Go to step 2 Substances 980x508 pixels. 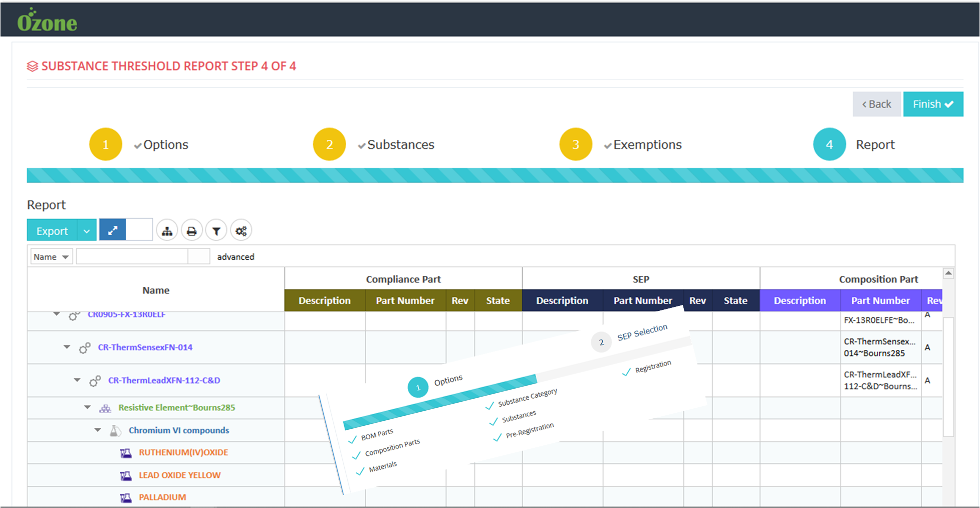(x=329, y=144)
